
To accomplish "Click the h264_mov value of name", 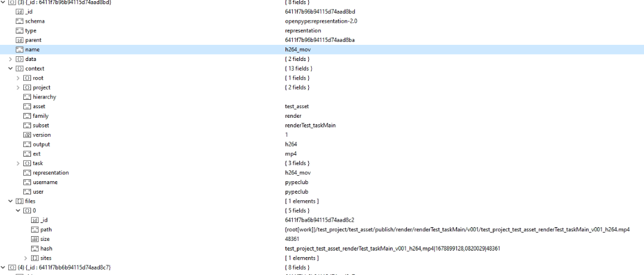I will 298,50.
